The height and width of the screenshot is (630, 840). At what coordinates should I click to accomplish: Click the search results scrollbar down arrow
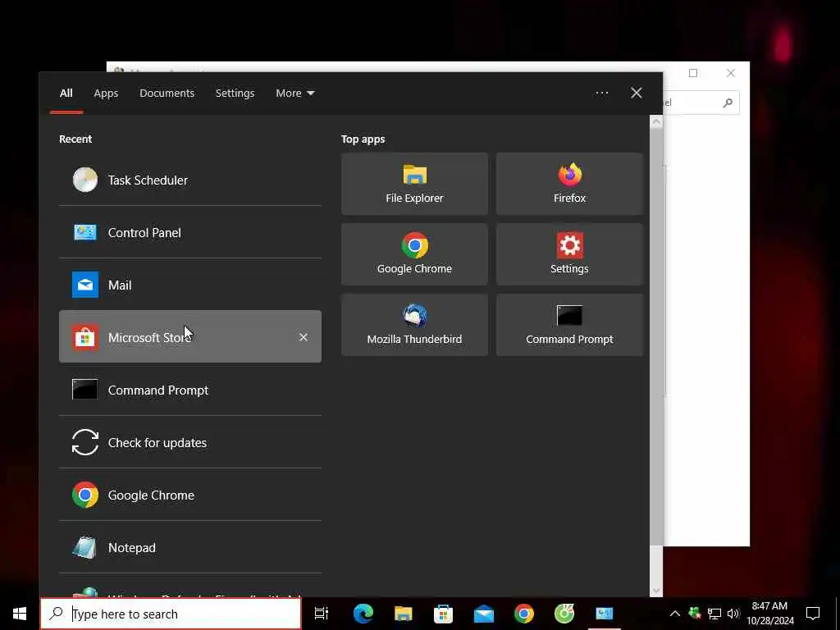tap(656, 591)
